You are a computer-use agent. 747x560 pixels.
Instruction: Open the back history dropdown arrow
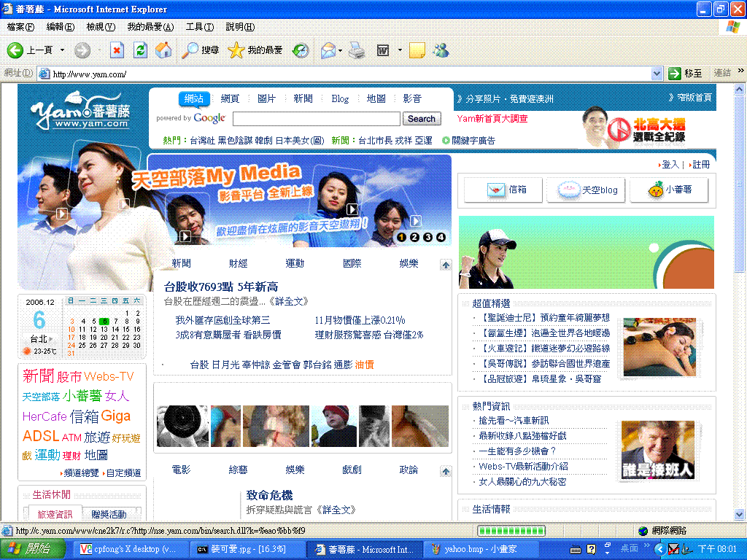[62, 50]
